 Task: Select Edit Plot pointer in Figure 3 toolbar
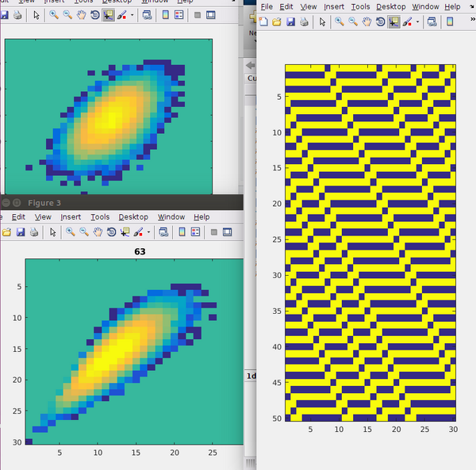53,232
